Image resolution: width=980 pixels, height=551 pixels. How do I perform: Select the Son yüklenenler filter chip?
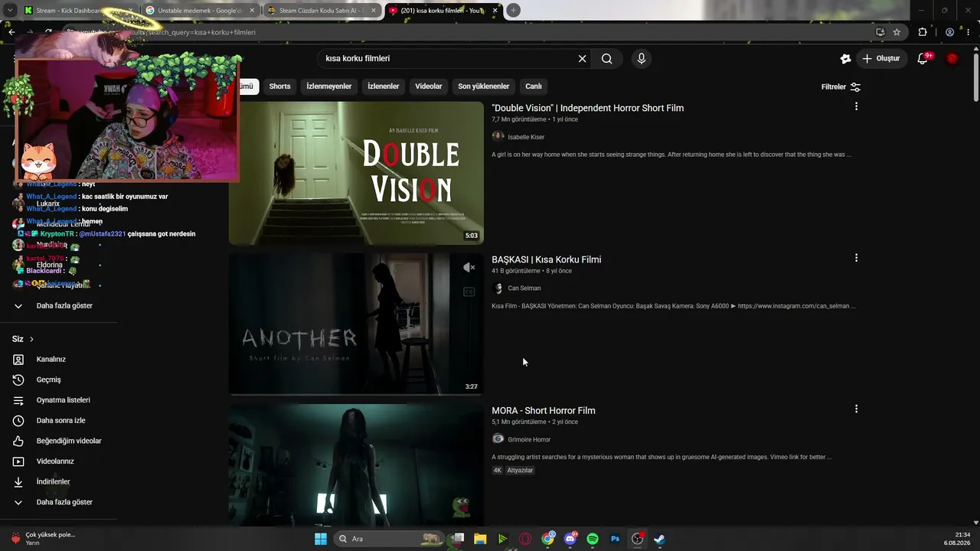pyautogui.click(x=484, y=86)
